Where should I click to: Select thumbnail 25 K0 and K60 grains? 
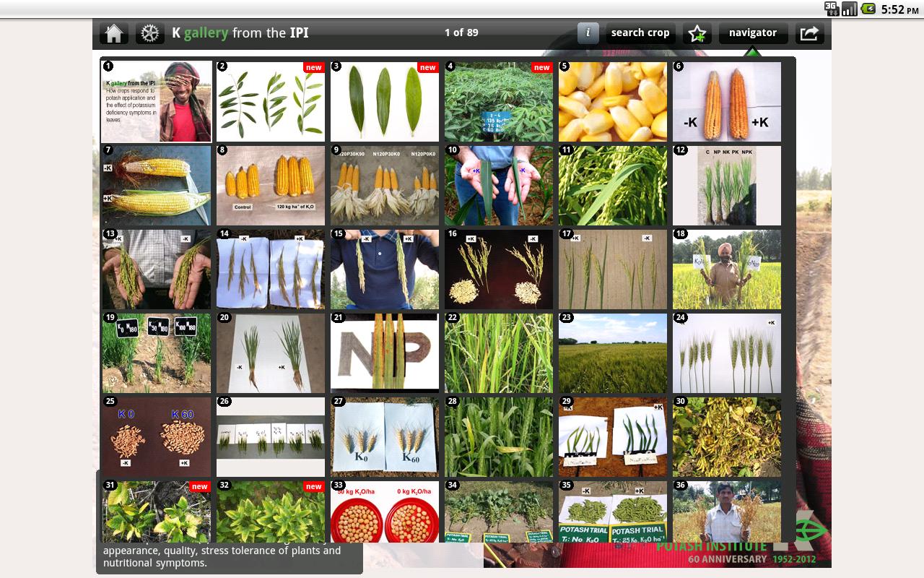[x=157, y=437]
